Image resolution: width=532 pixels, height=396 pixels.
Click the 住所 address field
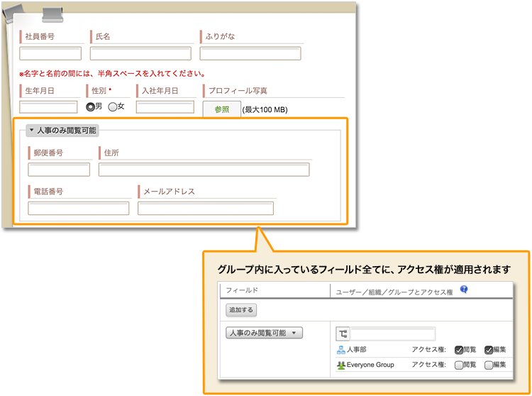[204, 170]
